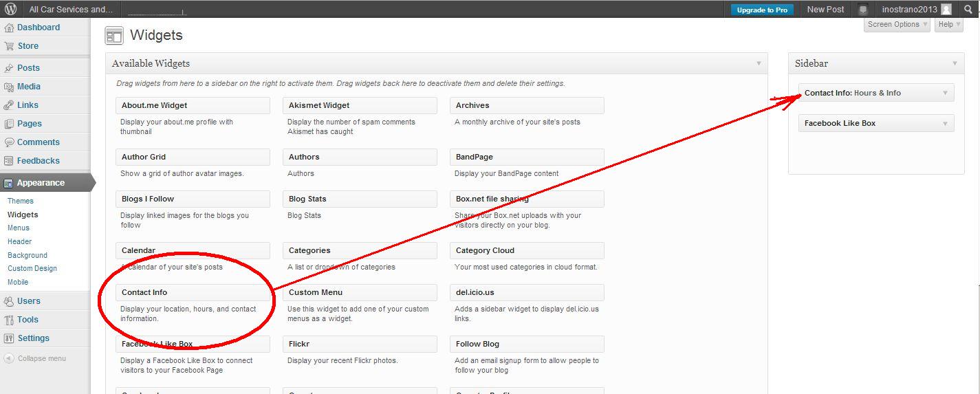Open the Themes submenu item
The image size is (980, 394).
(x=21, y=201)
